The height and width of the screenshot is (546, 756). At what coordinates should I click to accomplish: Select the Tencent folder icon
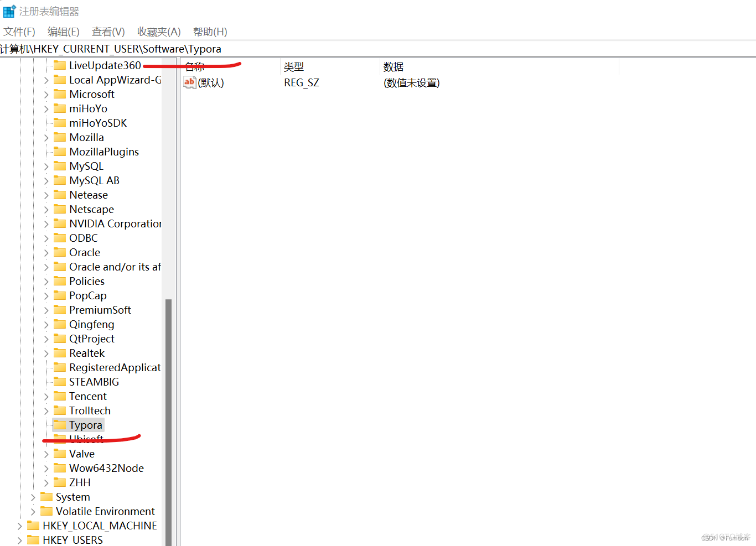click(60, 396)
